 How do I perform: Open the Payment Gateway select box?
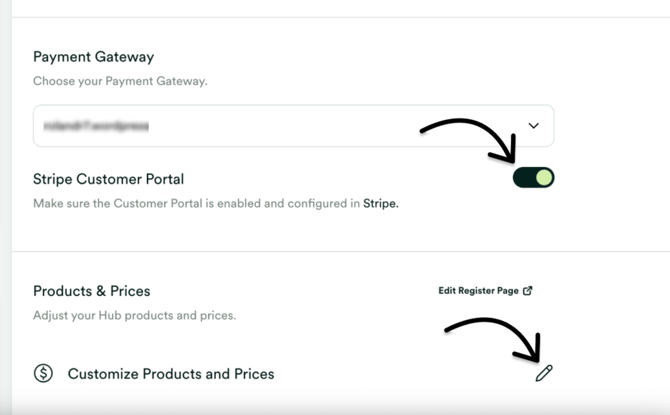294,126
